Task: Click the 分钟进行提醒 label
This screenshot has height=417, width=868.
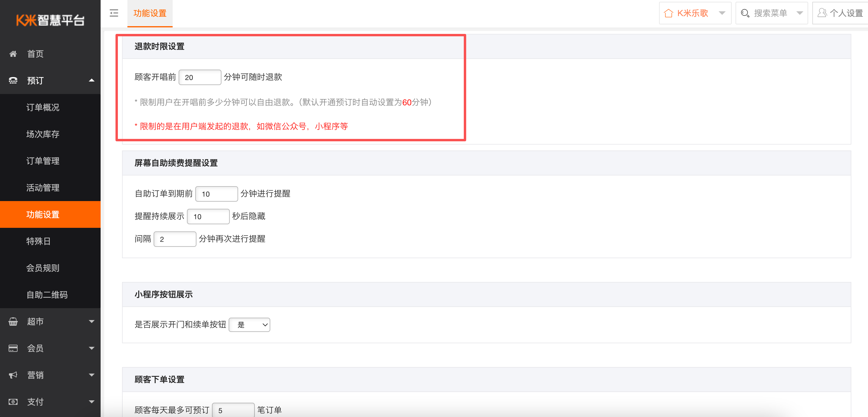Action: [x=265, y=194]
